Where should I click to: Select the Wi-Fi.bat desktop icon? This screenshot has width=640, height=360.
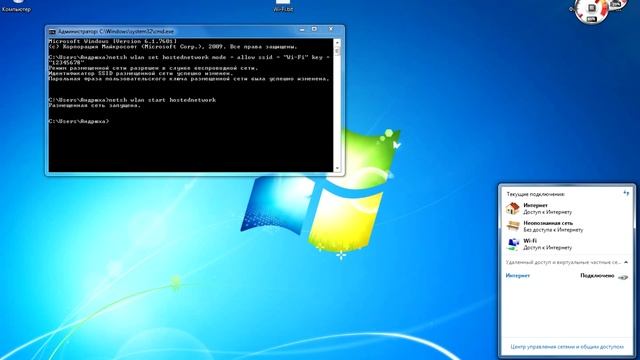click(283, 6)
